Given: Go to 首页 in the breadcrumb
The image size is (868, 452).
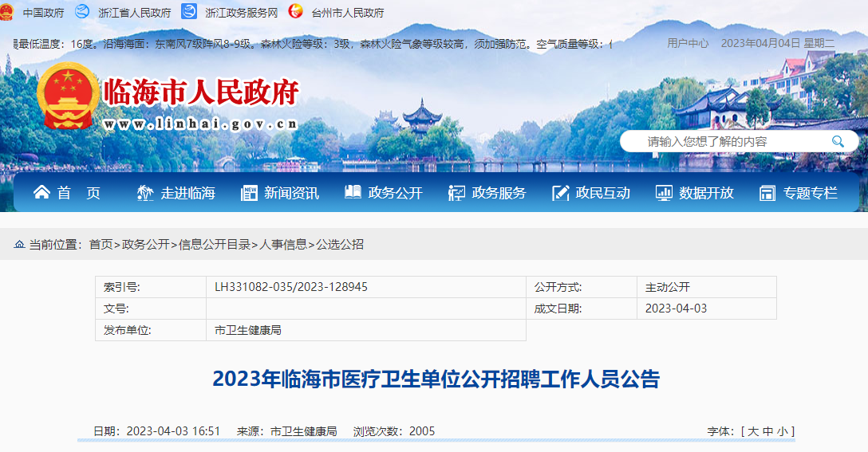Looking at the screenshot, I should click(x=101, y=245).
